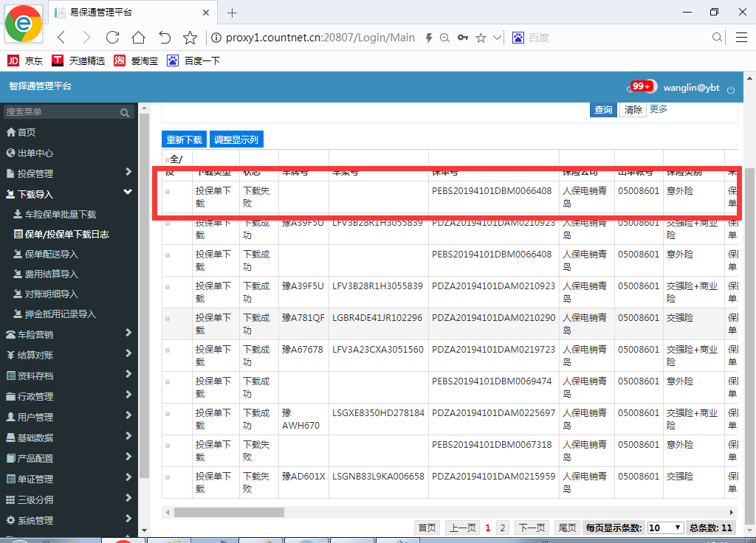756x543 pixels.
Task: Tick the checkbox for 豫AD601X row
Action: [x=168, y=477]
